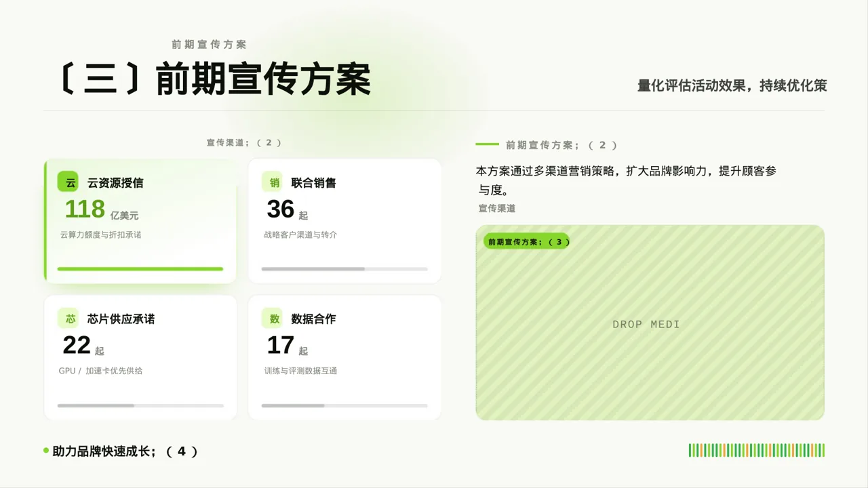Click the description "战略客户渠道与转介"
868x488 pixels.
300,235
